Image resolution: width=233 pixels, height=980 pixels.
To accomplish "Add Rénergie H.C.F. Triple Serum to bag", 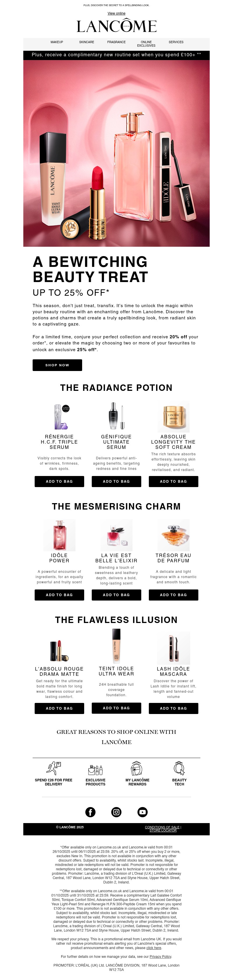I will point(59,481).
